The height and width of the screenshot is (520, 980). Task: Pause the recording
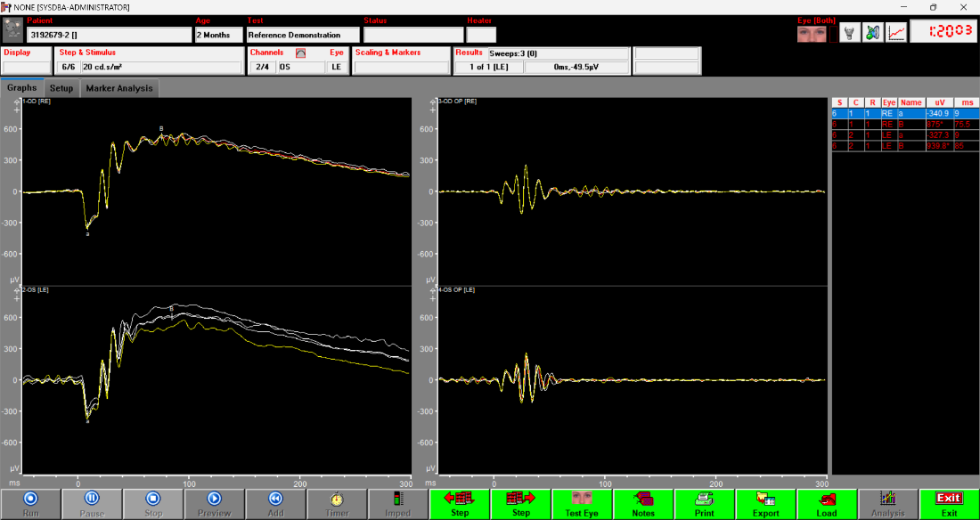click(x=92, y=504)
